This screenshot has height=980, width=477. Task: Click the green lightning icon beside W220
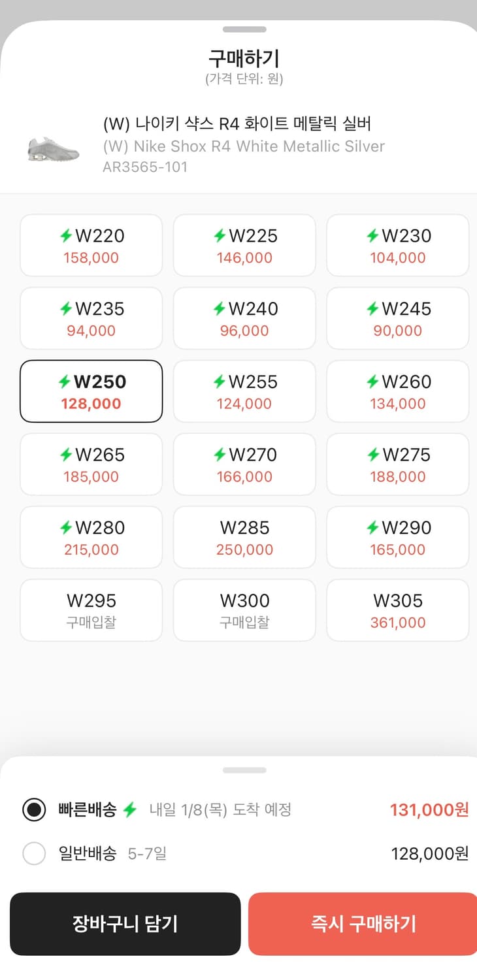coord(66,236)
